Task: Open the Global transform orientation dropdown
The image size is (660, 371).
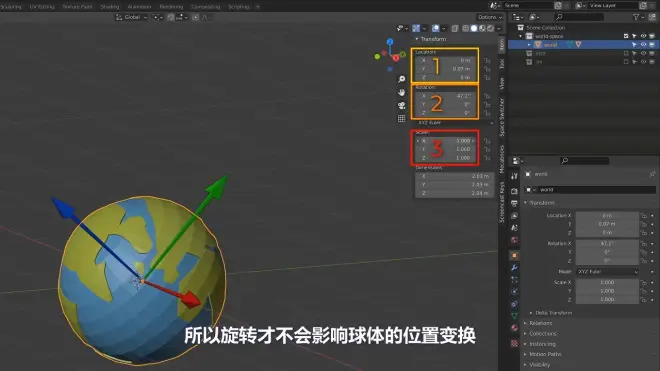Action: click(132, 17)
